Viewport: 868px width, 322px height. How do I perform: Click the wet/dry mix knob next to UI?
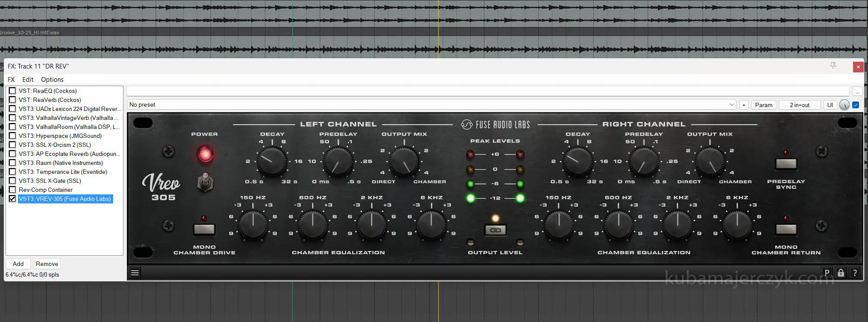(x=844, y=105)
